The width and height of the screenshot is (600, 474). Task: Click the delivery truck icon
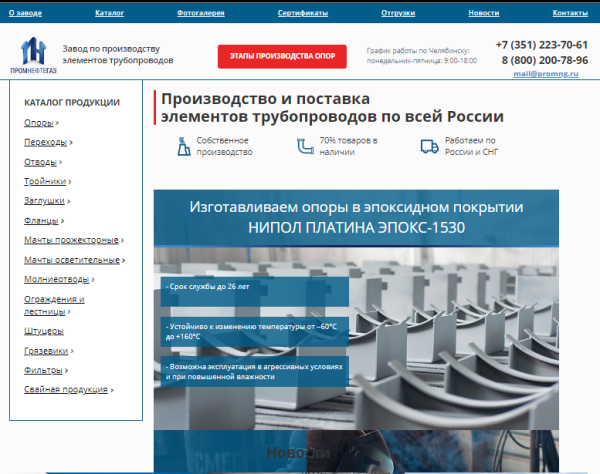[x=429, y=146]
